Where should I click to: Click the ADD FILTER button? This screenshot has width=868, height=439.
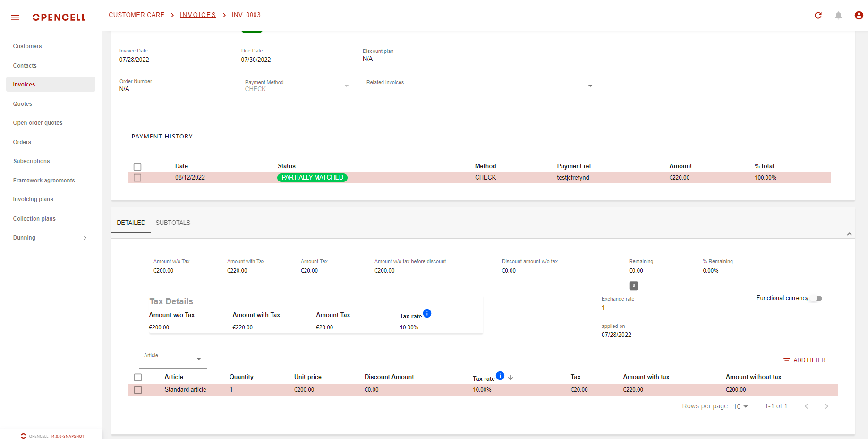(804, 360)
